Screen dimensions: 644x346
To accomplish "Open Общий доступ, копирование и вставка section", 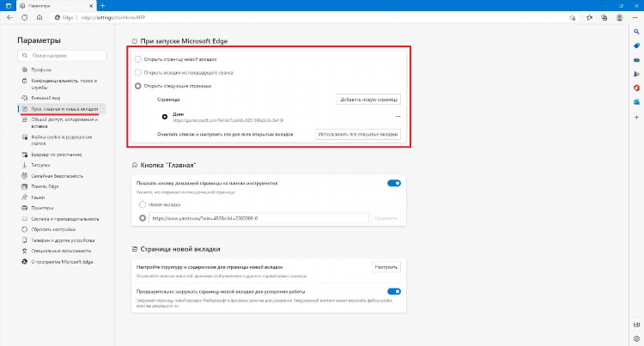I will [x=62, y=123].
